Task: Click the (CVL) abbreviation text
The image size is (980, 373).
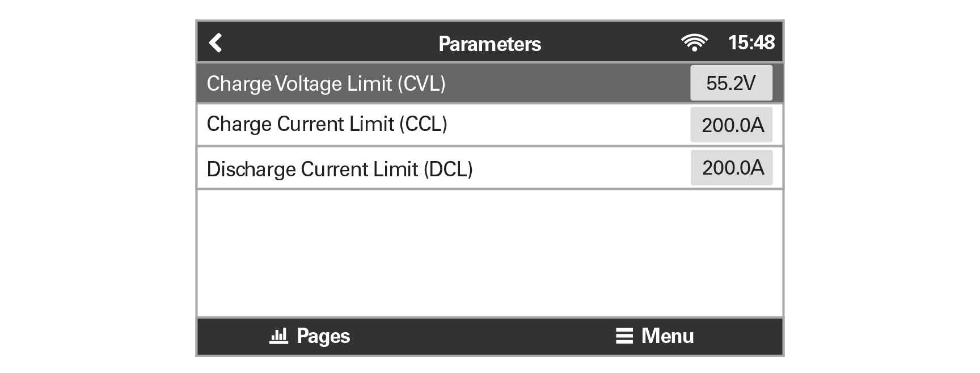Action: click(x=421, y=84)
